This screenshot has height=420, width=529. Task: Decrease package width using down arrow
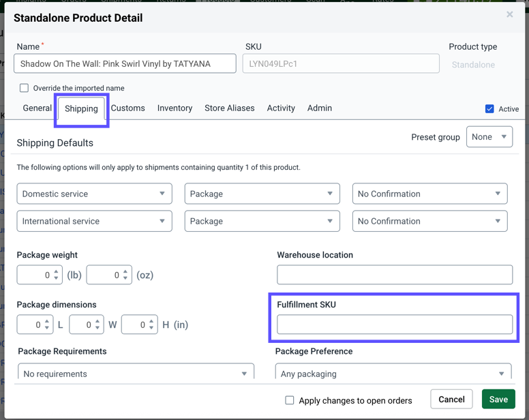click(x=97, y=328)
